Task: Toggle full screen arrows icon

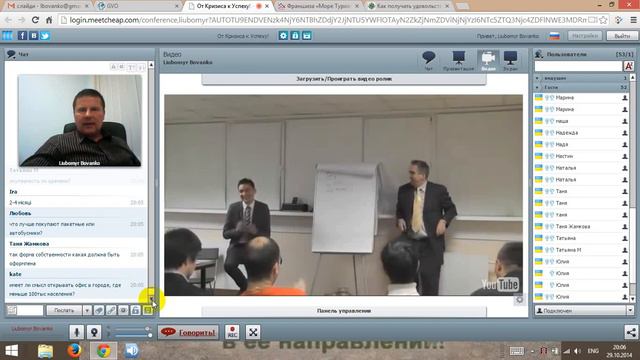Action: (253, 332)
